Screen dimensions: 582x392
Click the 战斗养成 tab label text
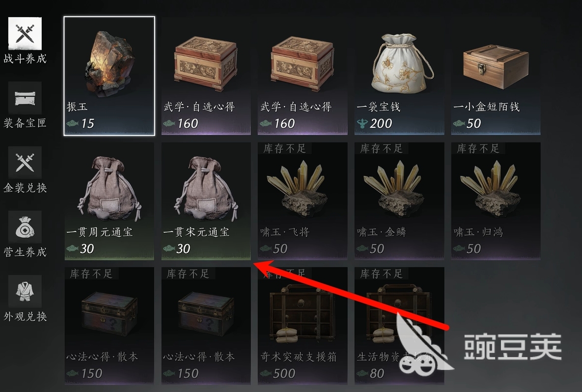(25, 58)
